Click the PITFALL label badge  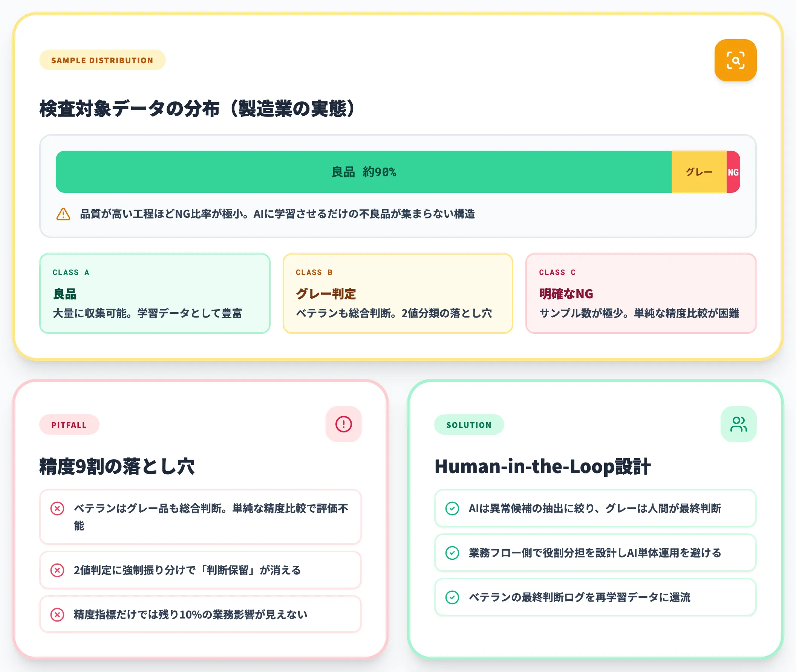tap(69, 425)
